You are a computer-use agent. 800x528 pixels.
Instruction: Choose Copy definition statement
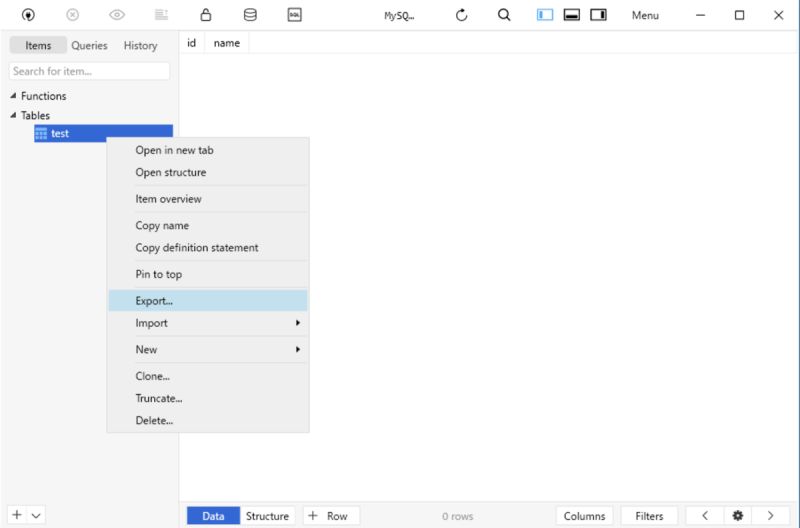pyautogui.click(x=208, y=247)
